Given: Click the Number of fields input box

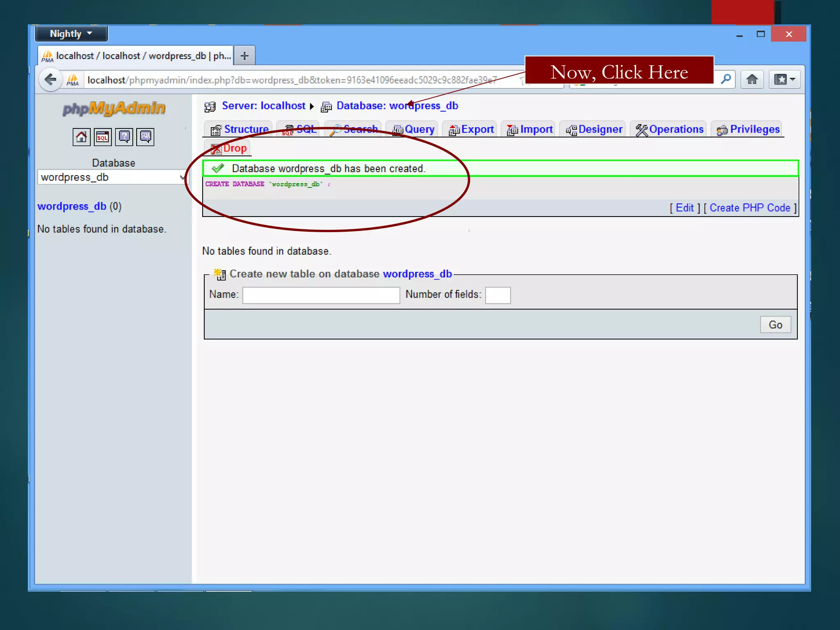Looking at the screenshot, I should point(498,295).
